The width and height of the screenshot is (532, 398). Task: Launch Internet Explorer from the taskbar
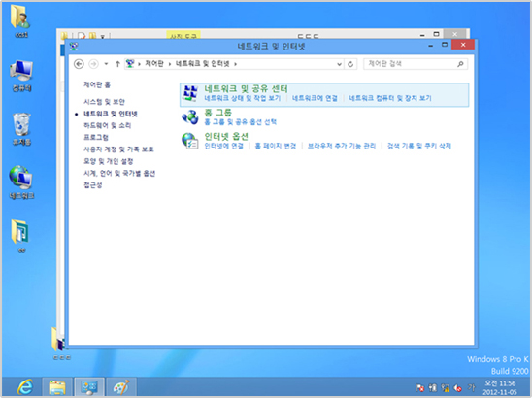25,387
